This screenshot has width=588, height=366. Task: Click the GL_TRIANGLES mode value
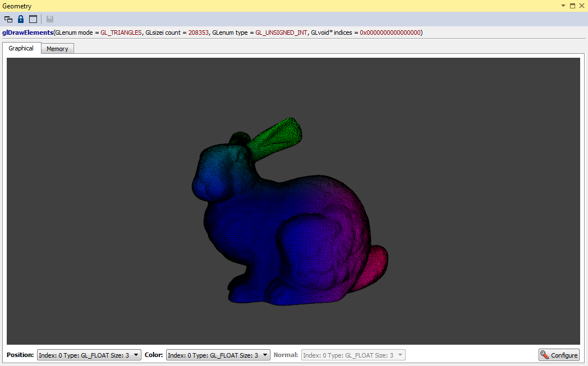click(121, 33)
